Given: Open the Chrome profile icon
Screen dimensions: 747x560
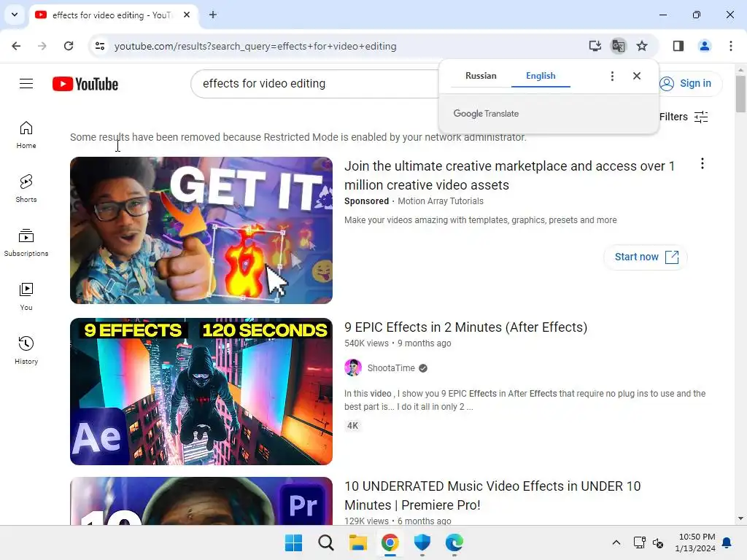Looking at the screenshot, I should click(704, 46).
